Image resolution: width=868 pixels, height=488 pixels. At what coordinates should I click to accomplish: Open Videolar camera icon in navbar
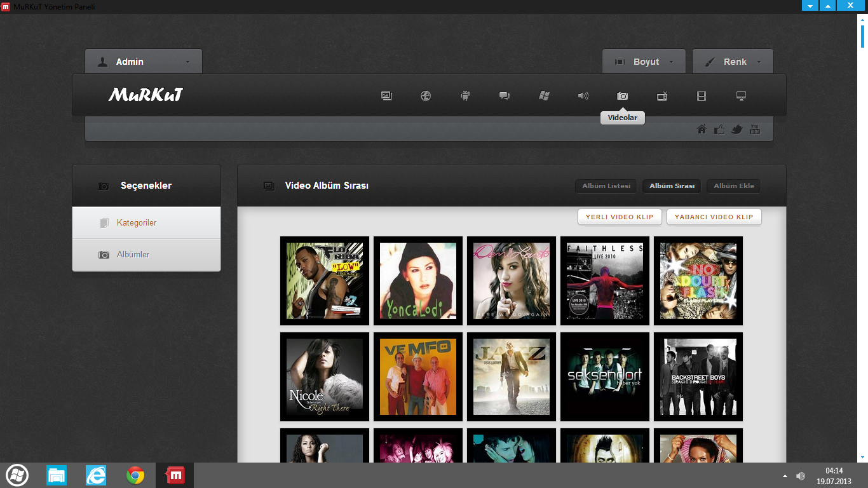coord(623,96)
